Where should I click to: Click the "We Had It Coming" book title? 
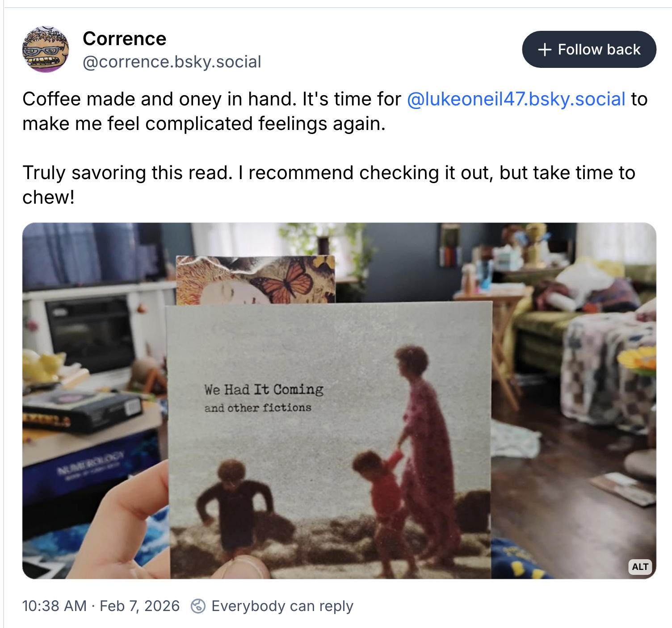pos(264,389)
